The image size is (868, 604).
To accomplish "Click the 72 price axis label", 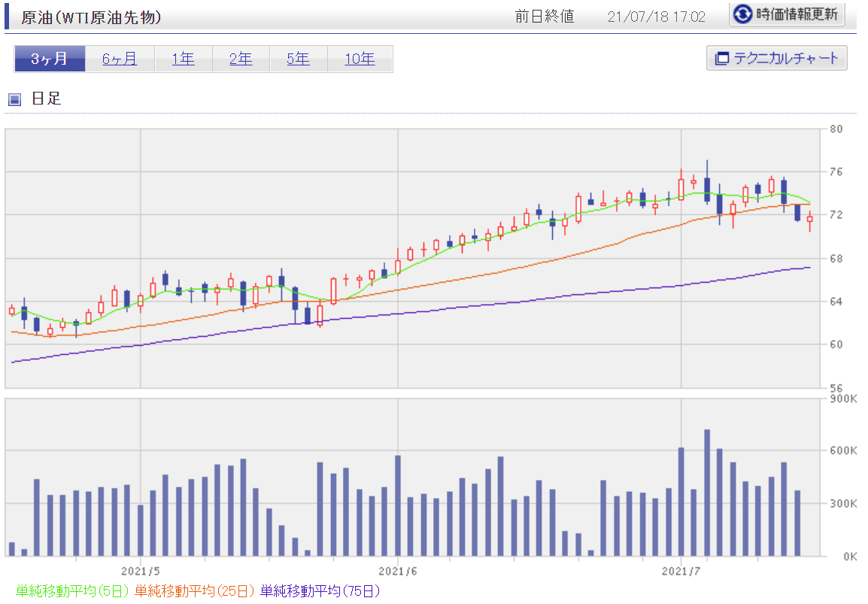I will pos(836,215).
